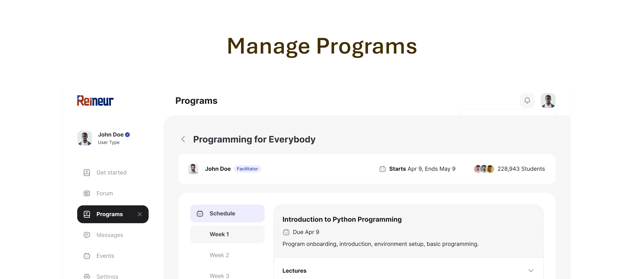Click Introduction to Python Programming heading
Image resolution: width=644 pixels, height=279 pixels.
tap(342, 219)
